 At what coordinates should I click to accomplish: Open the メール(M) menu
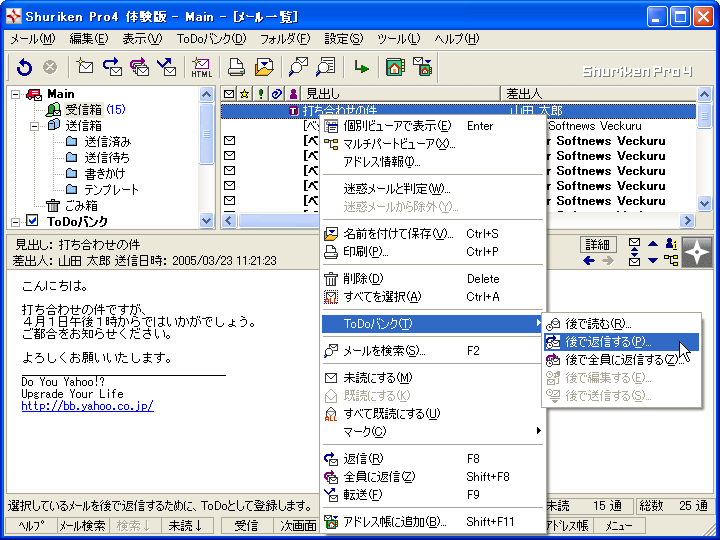tap(33, 39)
